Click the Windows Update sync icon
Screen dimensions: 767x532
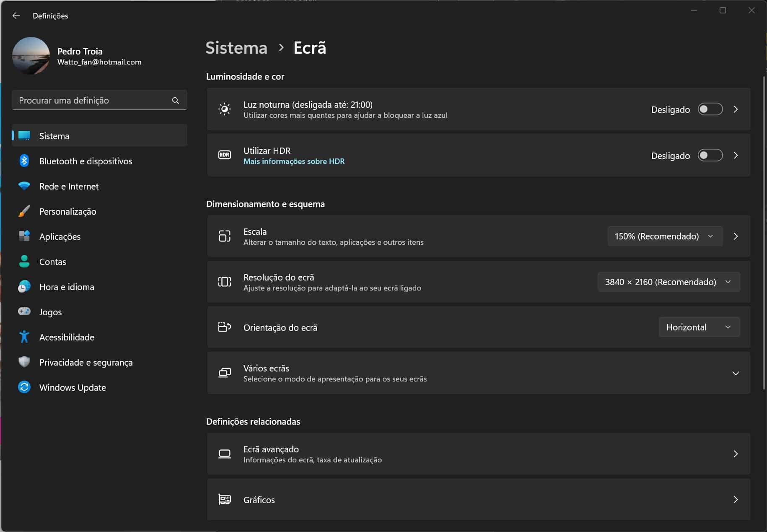click(x=24, y=387)
